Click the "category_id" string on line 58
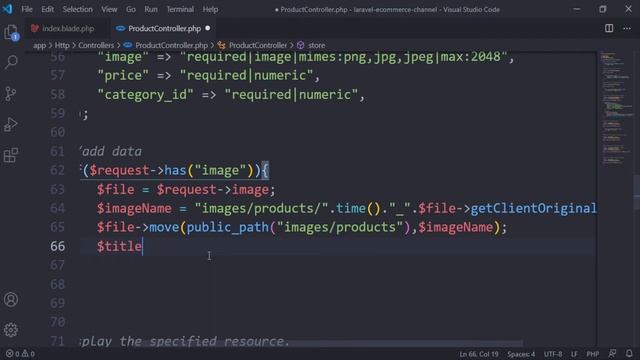640x360 pixels. (x=145, y=95)
